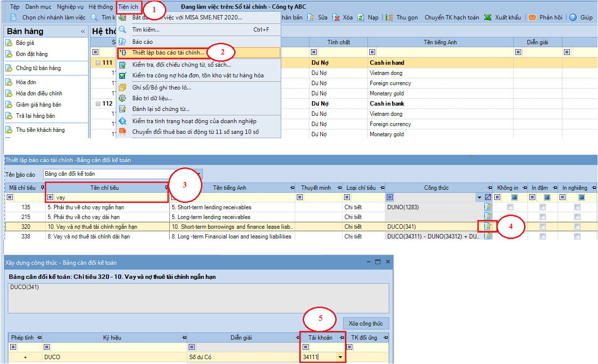Toggle In nghiêng checkbox for row 320
598x364 pixels.
(x=578, y=227)
